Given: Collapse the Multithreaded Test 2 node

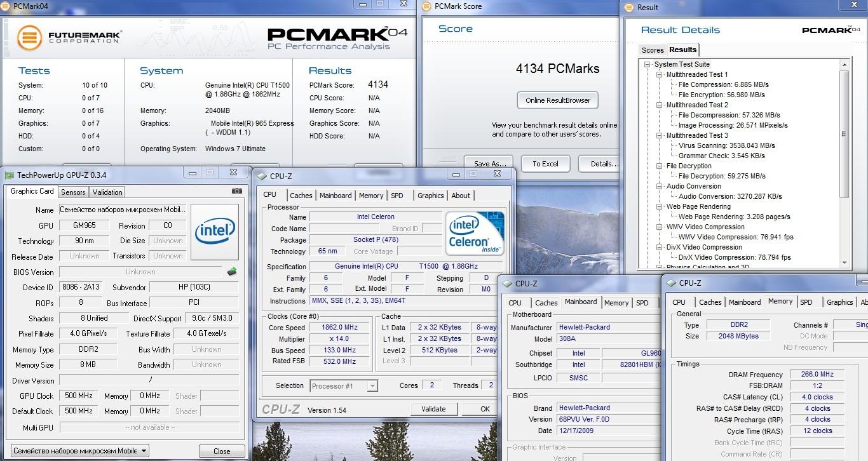Looking at the screenshot, I should pyautogui.click(x=660, y=105).
